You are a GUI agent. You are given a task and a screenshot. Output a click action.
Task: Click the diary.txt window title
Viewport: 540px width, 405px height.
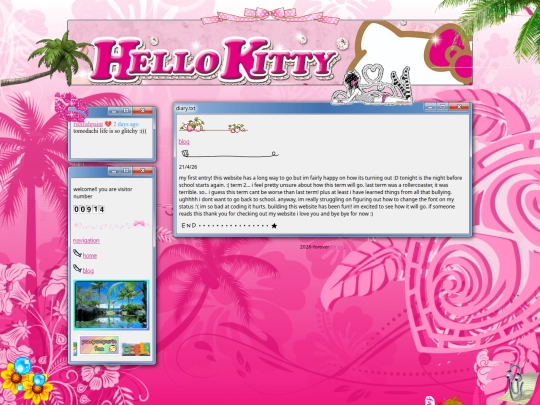(x=185, y=108)
